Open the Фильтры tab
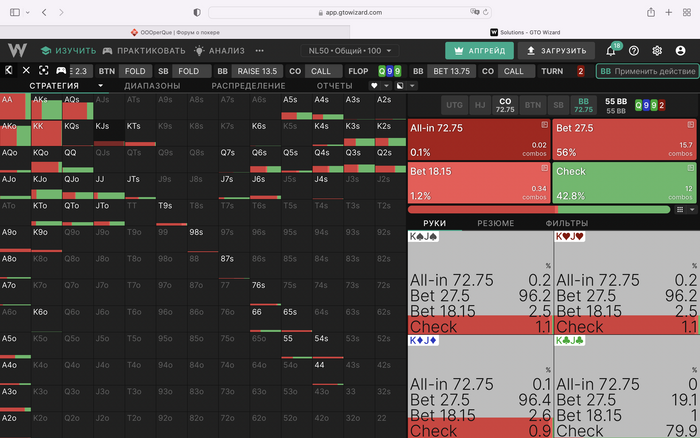The width and height of the screenshot is (700, 438). click(x=567, y=223)
